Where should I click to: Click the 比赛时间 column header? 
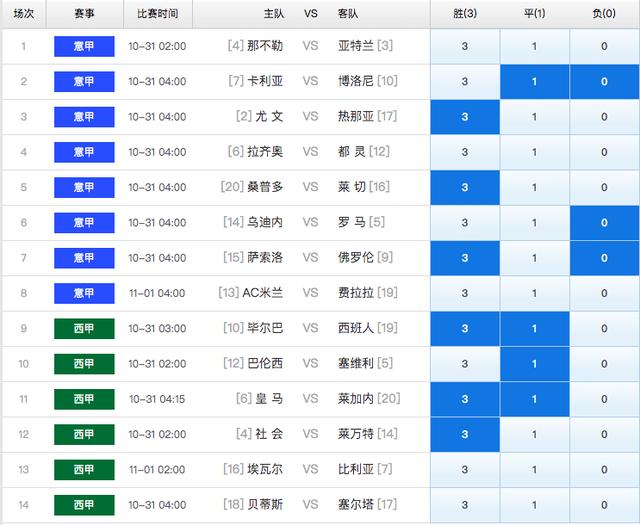pos(158,14)
